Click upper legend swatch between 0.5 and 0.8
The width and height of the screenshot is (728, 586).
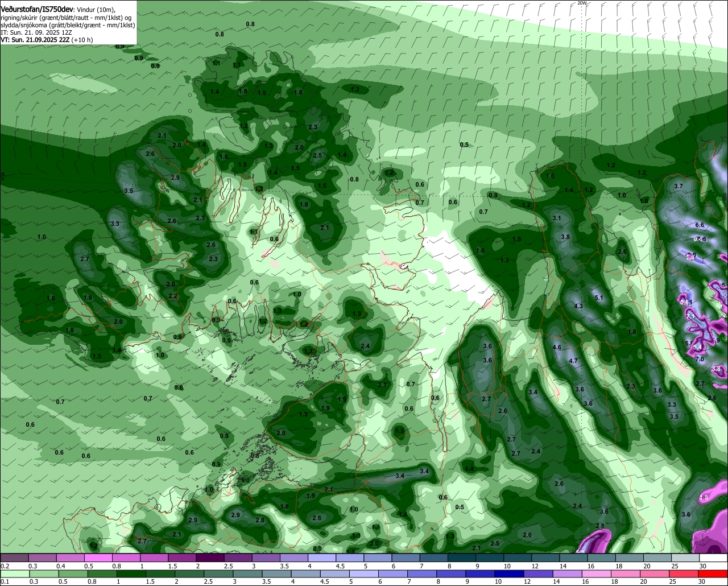tap(98, 558)
